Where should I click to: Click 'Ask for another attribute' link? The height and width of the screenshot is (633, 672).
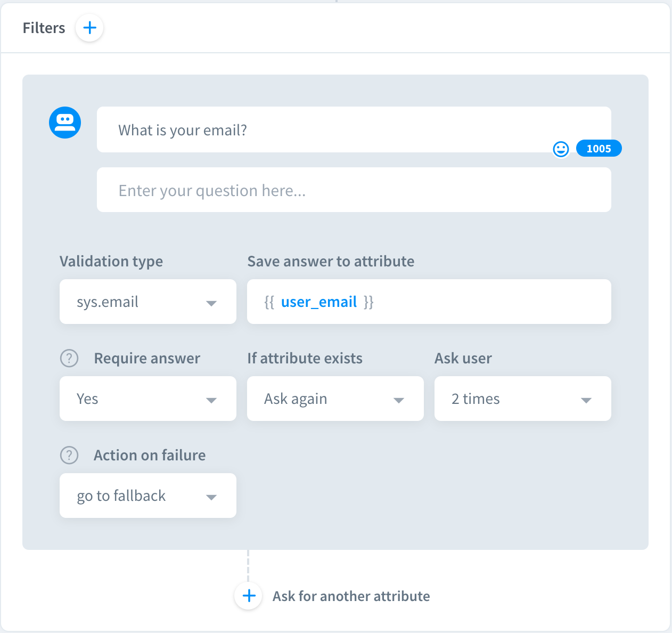(x=351, y=596)
